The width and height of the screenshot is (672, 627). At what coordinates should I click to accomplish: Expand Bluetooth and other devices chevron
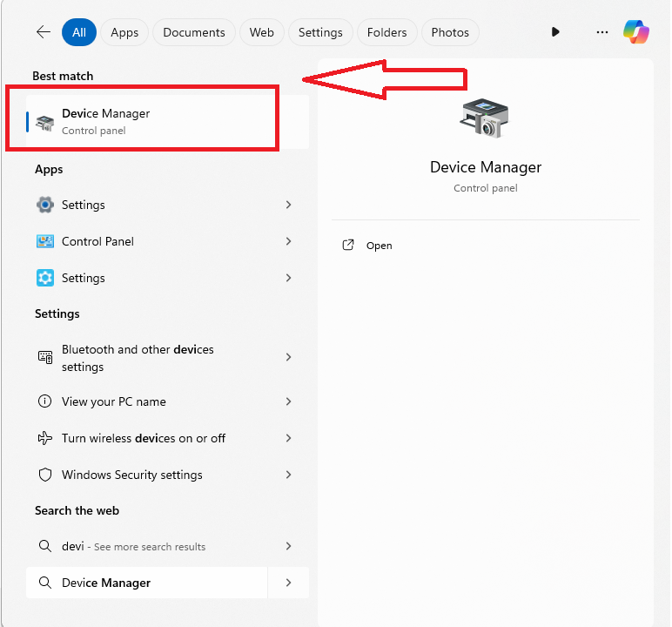[x=288, y=357]
